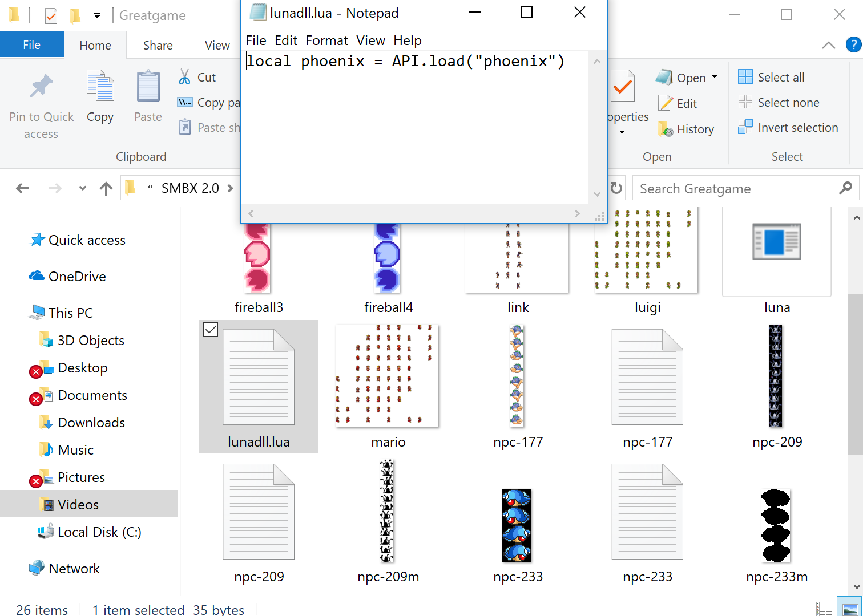Screen dimensions: 863x616
Task: Open Explorer Help question mark icon
Action: pyautogui.click(x=853, y=44)
